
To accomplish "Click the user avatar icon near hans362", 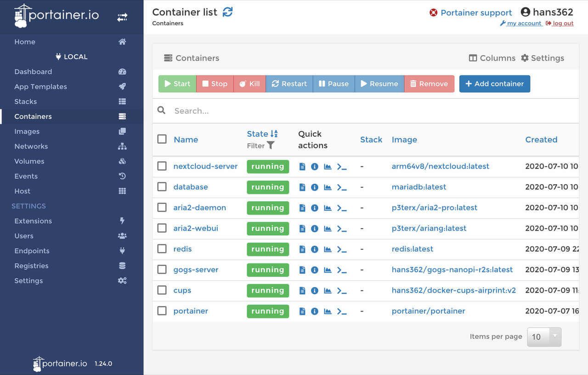I will point(526,12).
